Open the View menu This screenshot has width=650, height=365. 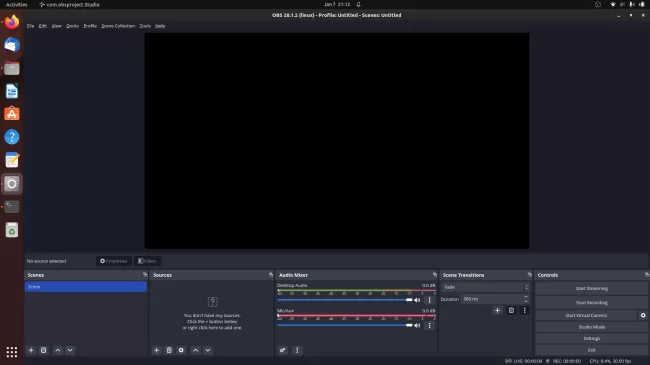[56, 26]
